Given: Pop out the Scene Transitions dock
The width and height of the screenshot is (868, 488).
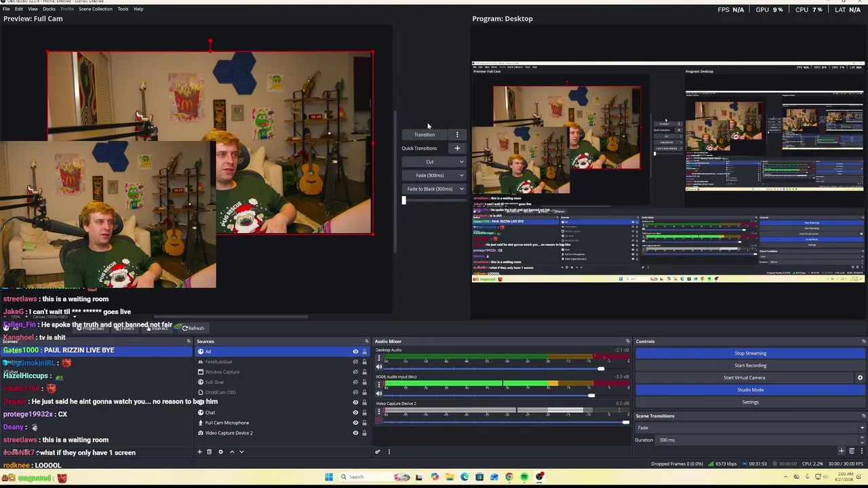Looking at the screenshot, I should (863, 415).
